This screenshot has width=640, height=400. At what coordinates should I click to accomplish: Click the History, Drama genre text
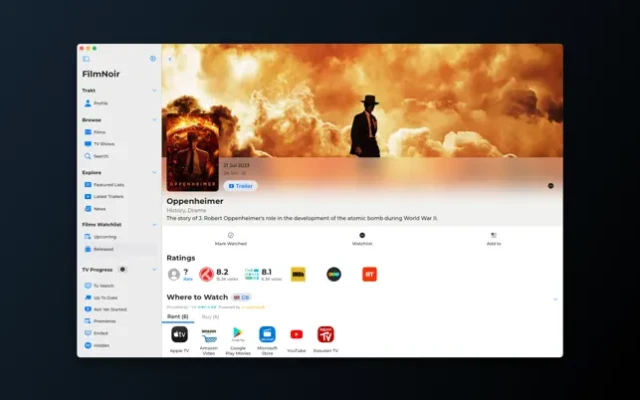click(186, 211)
